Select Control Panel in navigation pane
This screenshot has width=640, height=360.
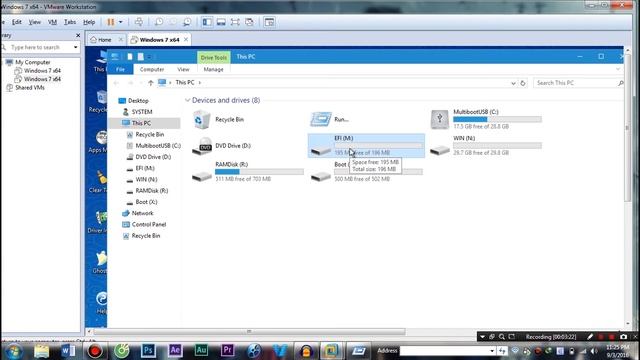point(149,224)
